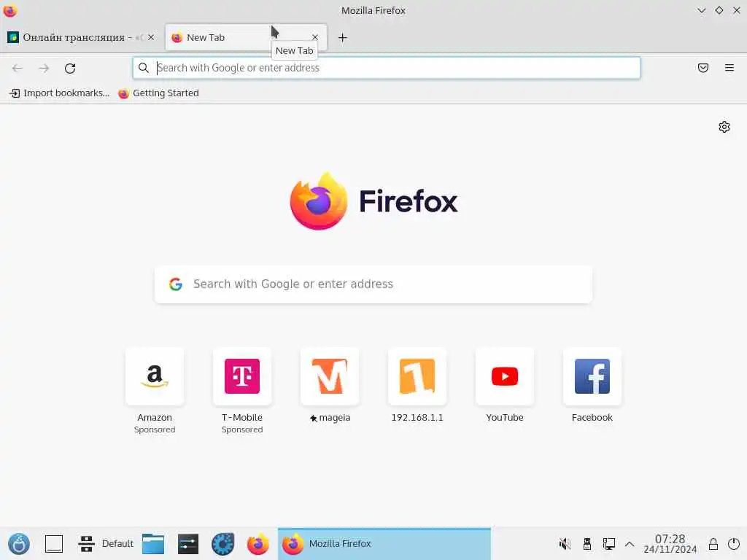Go back using the back arrow
This screenshot has width=747, height=560.
(18, 68)
